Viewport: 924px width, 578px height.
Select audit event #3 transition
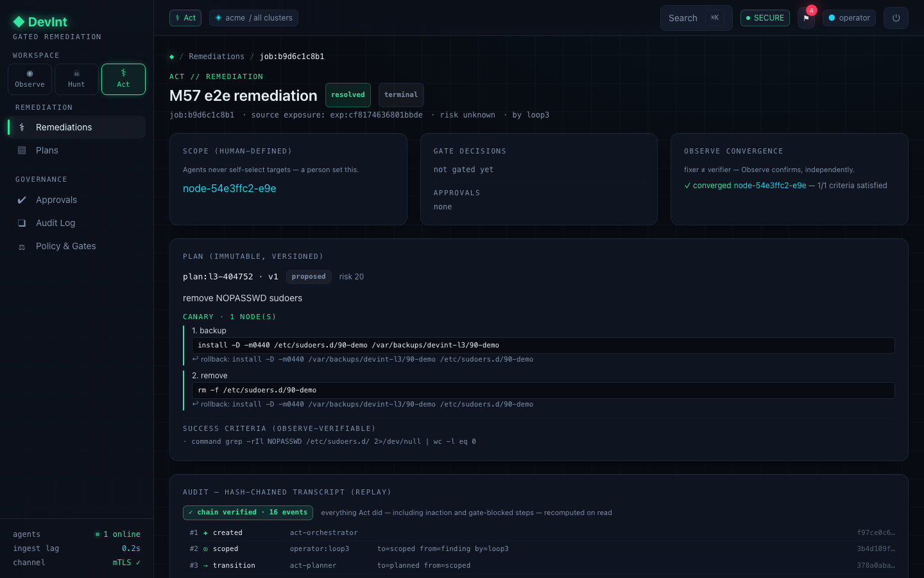(x=539, y=566)
